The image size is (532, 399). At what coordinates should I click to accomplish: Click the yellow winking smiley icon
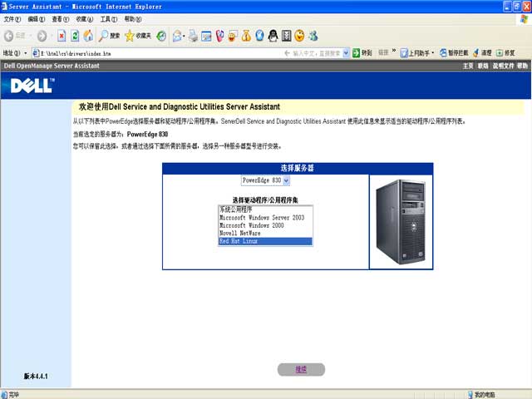click(x=299, y=36)
